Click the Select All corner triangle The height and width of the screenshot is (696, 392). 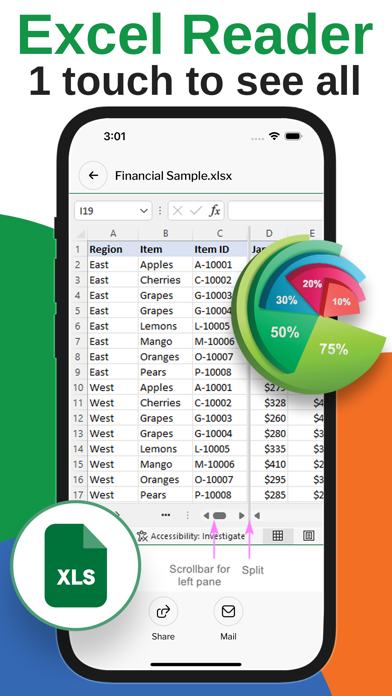pos(80,234)
